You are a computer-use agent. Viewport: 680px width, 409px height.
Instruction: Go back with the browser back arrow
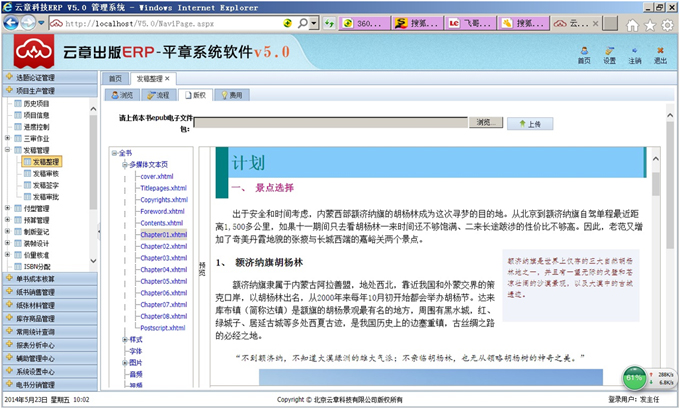pyautogui.click(x=11, y=23)
